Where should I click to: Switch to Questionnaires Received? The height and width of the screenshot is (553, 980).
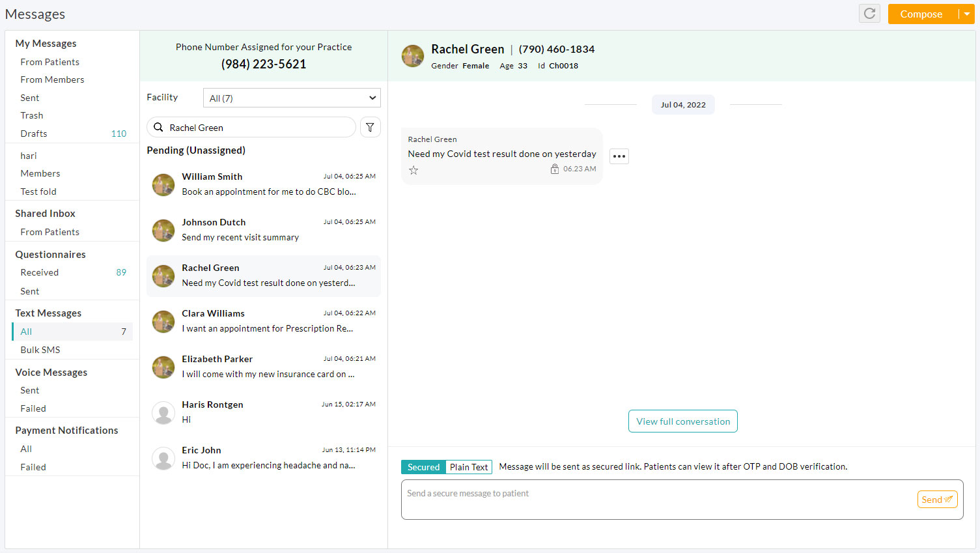39,272
